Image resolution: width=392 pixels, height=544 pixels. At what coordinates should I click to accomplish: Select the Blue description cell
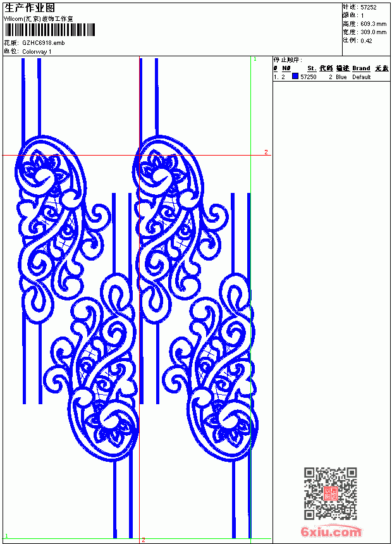(x=341, y=77)
